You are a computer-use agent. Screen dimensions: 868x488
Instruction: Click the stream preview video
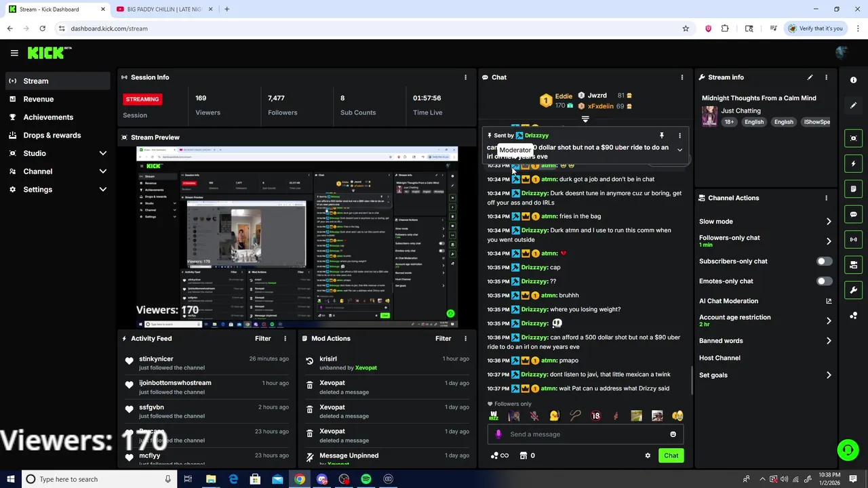click(297, 237)
